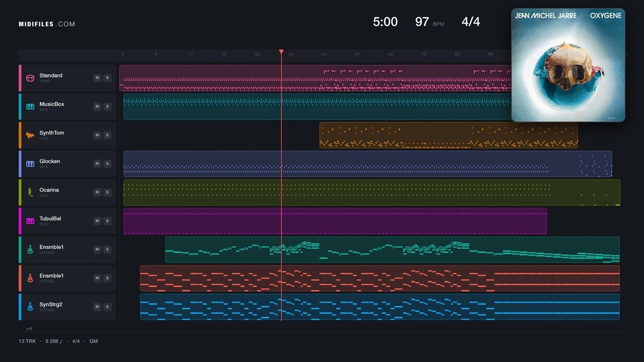Click the green strings icon on the first Ensmble1 track
Viewport: 644px width, 362px height.
(x=30, y=250)
